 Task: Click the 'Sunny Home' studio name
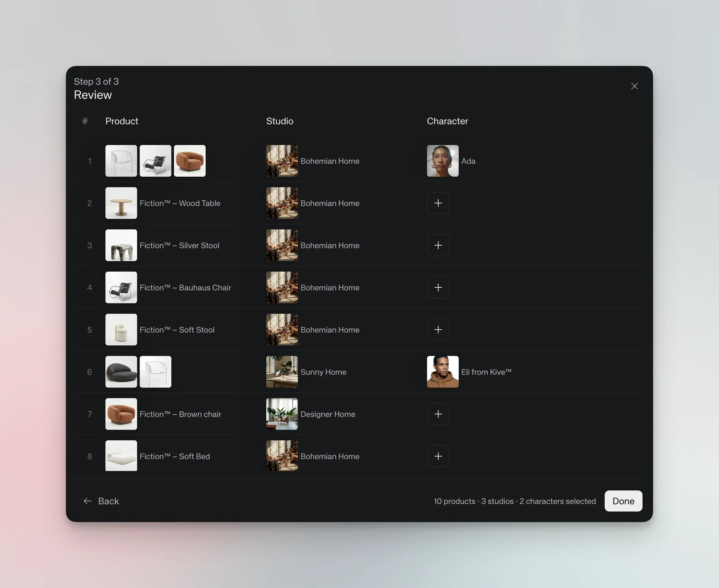point(323,372)
